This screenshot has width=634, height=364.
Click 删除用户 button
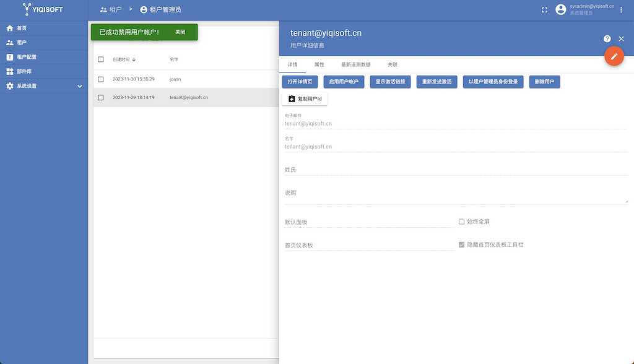544,82
